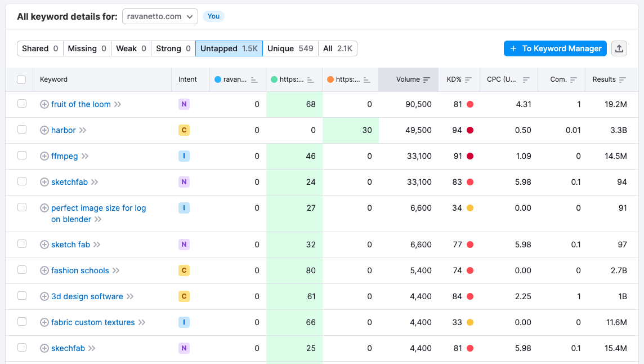
Task: Check the box for 'perfect image size for log'
Action: (22, 207)
